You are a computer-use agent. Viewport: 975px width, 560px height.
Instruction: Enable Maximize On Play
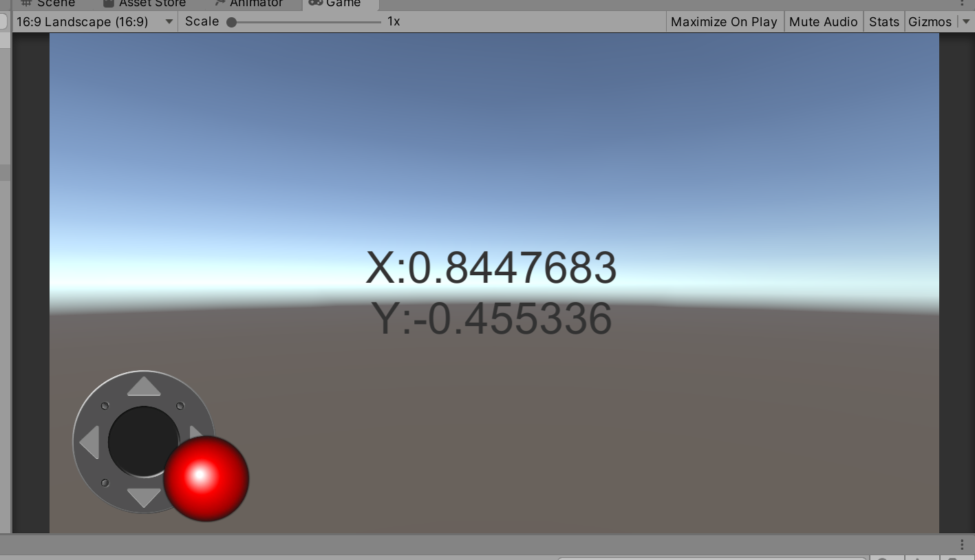(x=724, y=21)
